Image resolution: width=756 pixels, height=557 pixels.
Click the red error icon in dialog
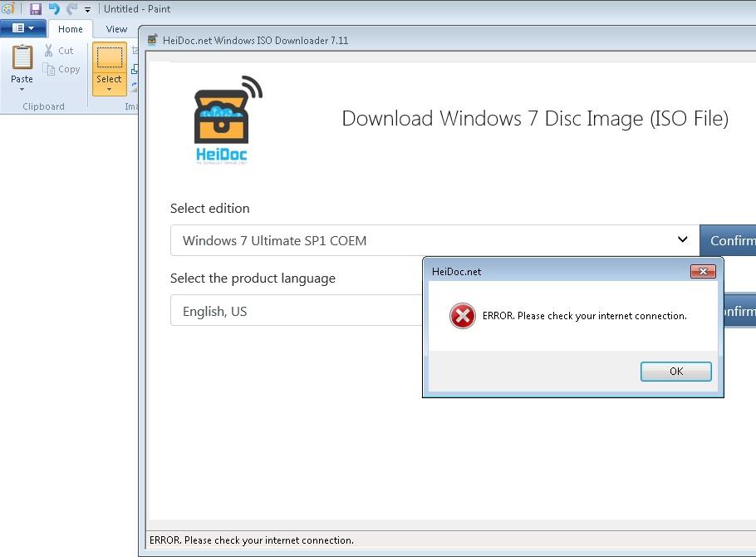click(x=463, y=316)
